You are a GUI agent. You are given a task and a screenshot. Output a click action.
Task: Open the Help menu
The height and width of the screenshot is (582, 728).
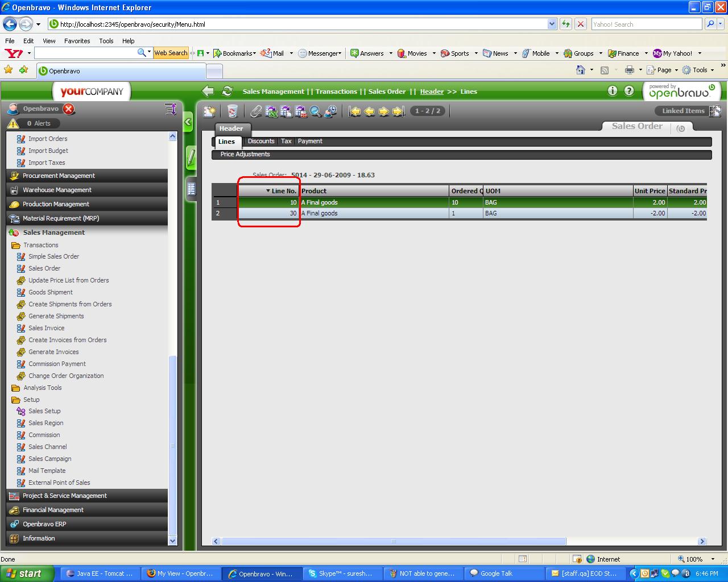tap(129, 41)
